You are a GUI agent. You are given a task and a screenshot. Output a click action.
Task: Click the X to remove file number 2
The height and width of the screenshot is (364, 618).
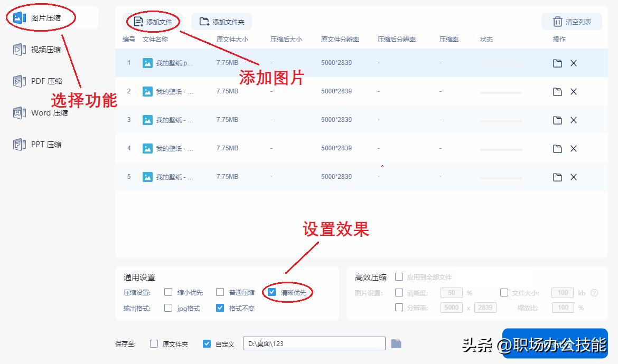coord(574,91)
